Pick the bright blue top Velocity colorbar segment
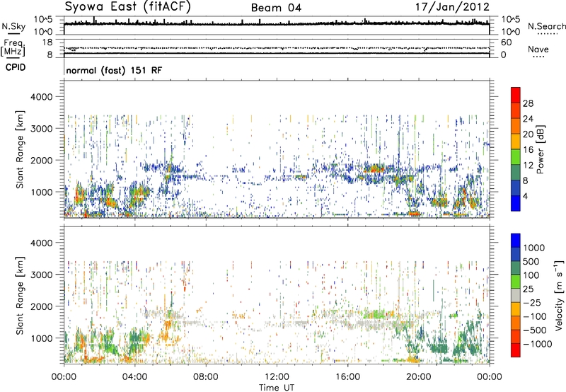Image resolution: width=566 pixels, height=392 pixels. [x=516, y=241]
